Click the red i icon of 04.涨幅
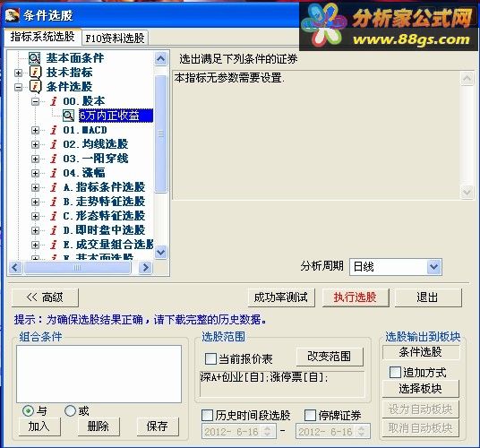 (54, 173)
